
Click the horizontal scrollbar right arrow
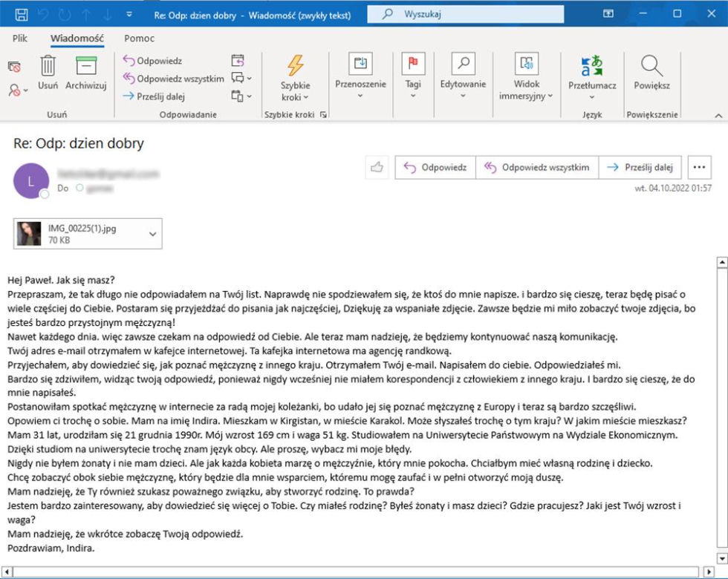[x=709, y=572]
